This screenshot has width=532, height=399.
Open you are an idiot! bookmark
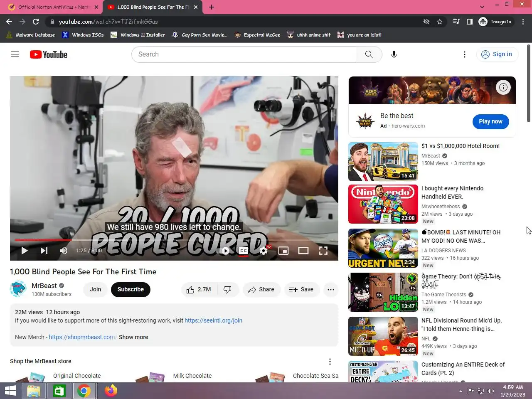360,35
